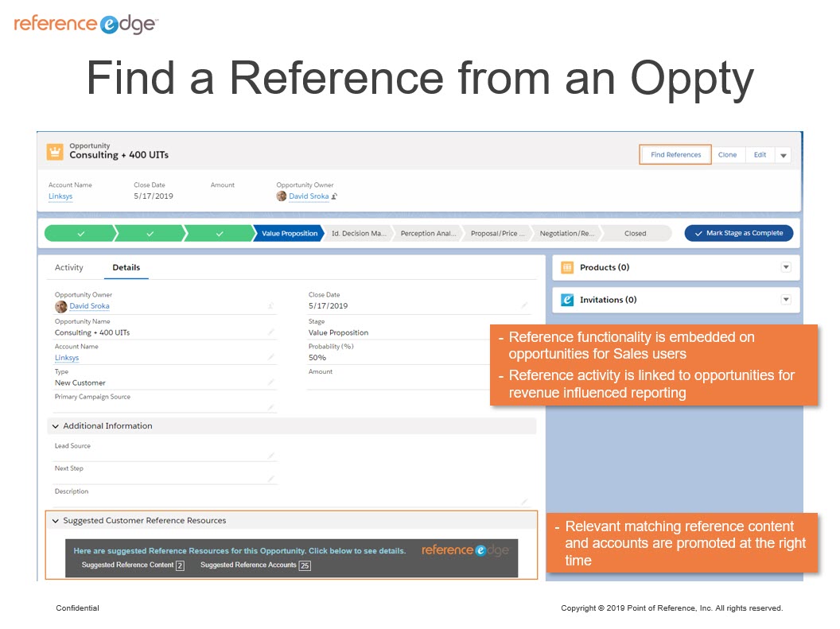The height and width of the screenshot is (629, 840).
Task: Click the edit pencil next to Description
Action: click(524, 502)
